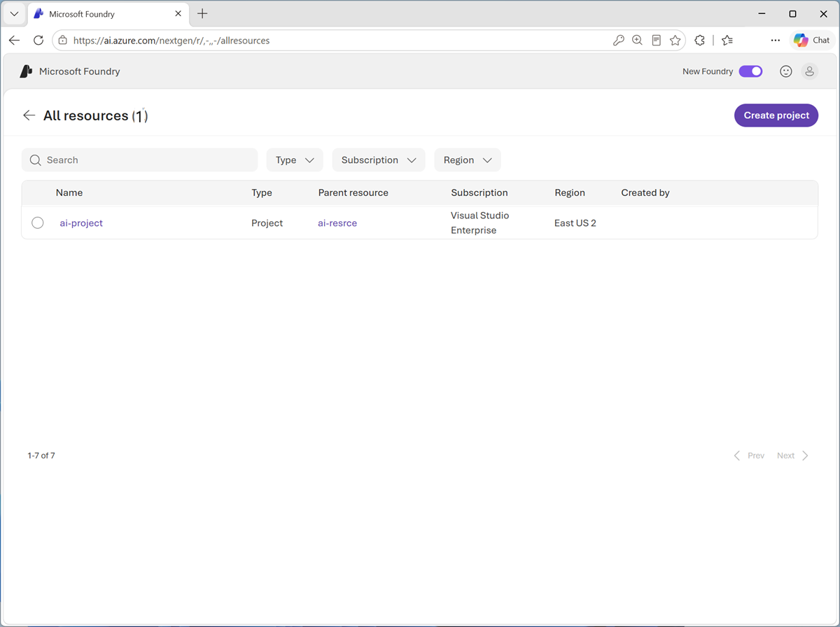Open browser settings and more menu
Screen dimensions: 840x627
pyautogui.click(x=775, y=41)
